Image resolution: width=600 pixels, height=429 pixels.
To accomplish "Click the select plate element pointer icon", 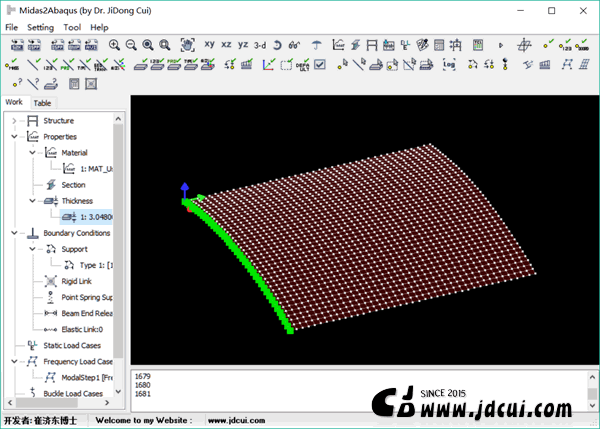I will coord(376,65).
